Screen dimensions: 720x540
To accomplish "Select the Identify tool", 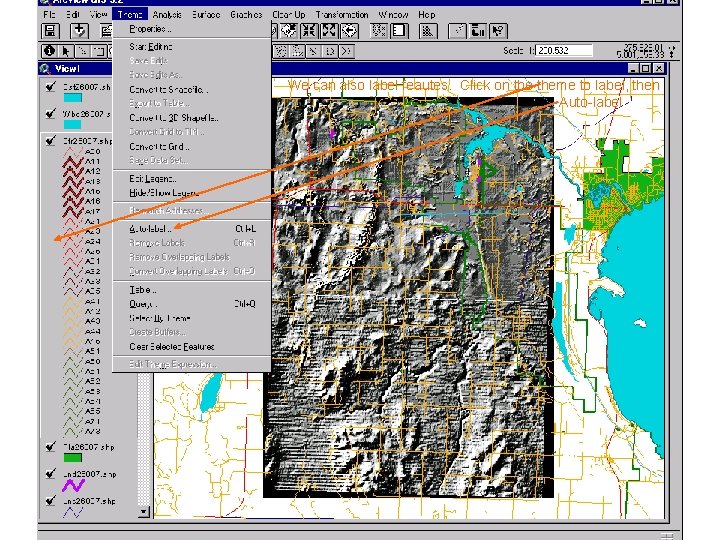I will 48,51.
